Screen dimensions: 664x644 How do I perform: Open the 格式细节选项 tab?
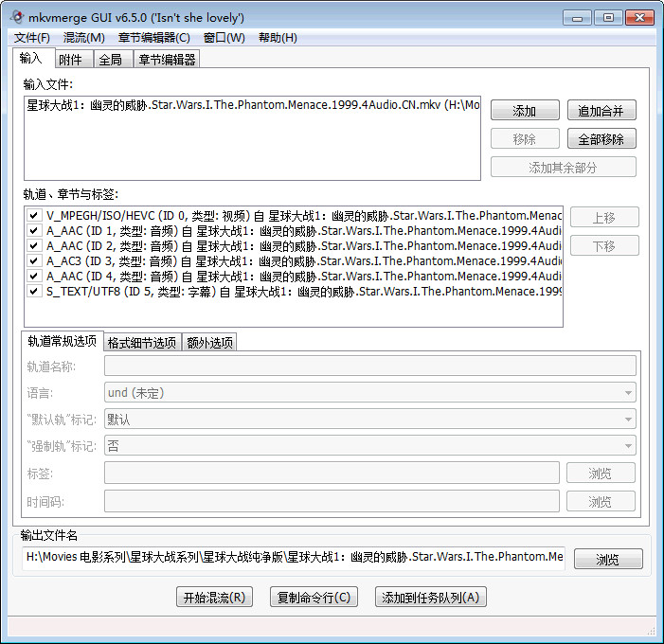coord(141,343)
